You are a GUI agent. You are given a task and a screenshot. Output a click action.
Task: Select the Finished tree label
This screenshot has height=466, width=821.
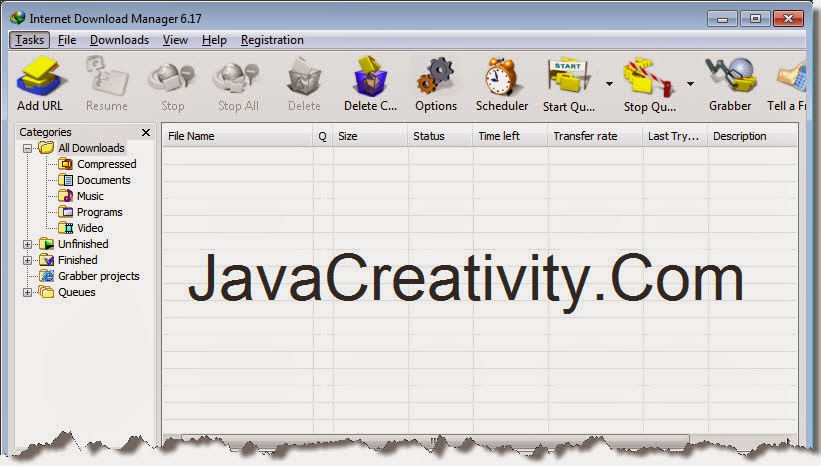click(77, 260)
